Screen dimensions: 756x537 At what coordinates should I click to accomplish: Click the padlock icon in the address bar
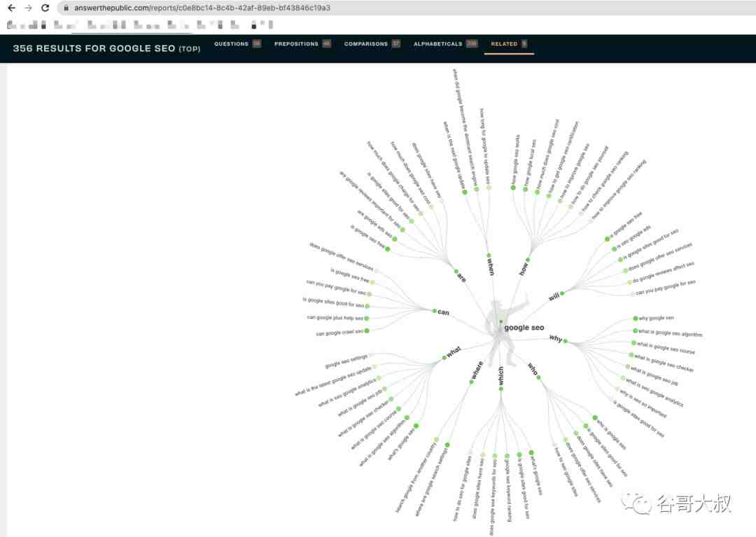[x=66, y=8]
